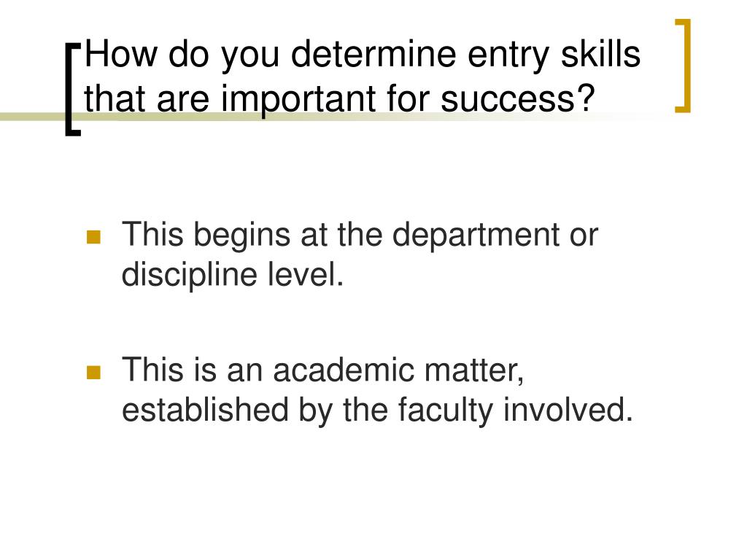Click the word "academic" in second bullet
747x560 pixels.
[344, 371]
